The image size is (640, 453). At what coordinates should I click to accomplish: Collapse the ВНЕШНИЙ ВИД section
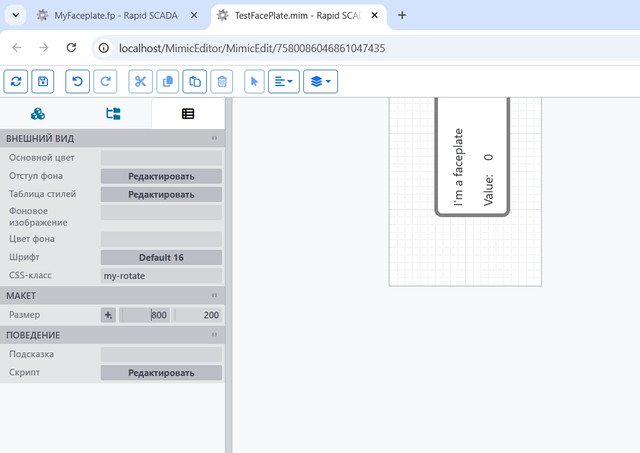(214, 138)
